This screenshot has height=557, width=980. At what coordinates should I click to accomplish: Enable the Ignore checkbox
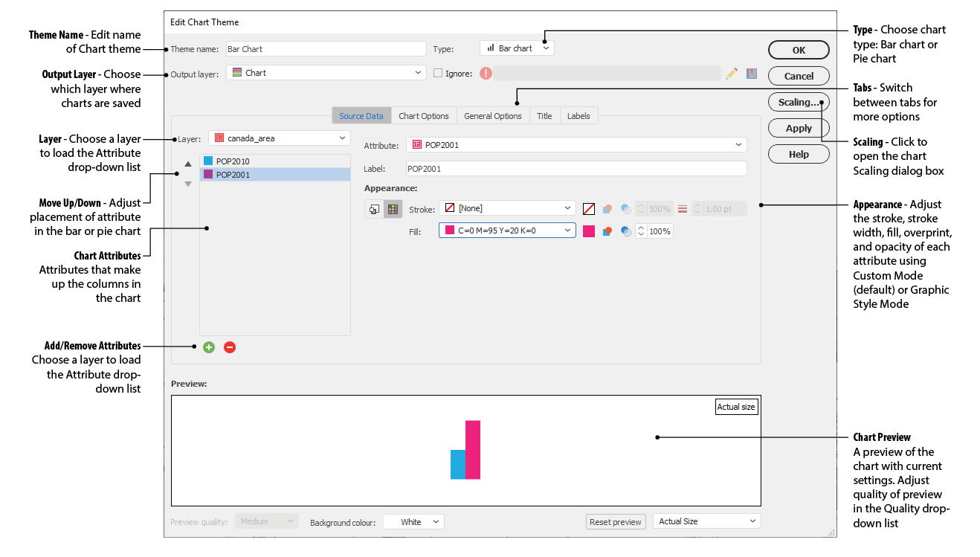click(x=438, y=74)
